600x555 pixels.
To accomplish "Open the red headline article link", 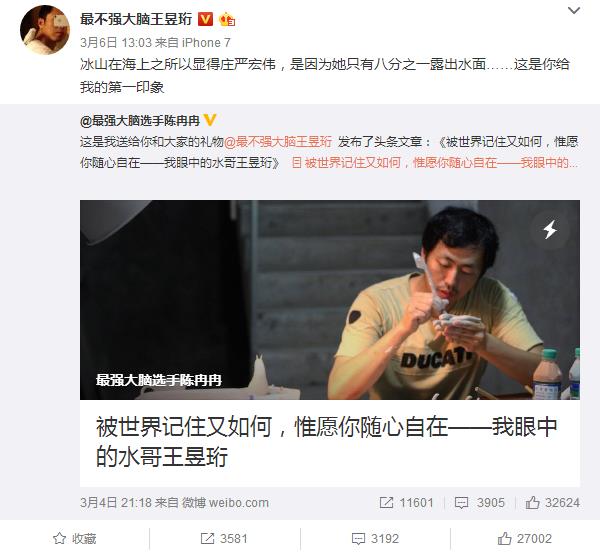I will 435,163.
